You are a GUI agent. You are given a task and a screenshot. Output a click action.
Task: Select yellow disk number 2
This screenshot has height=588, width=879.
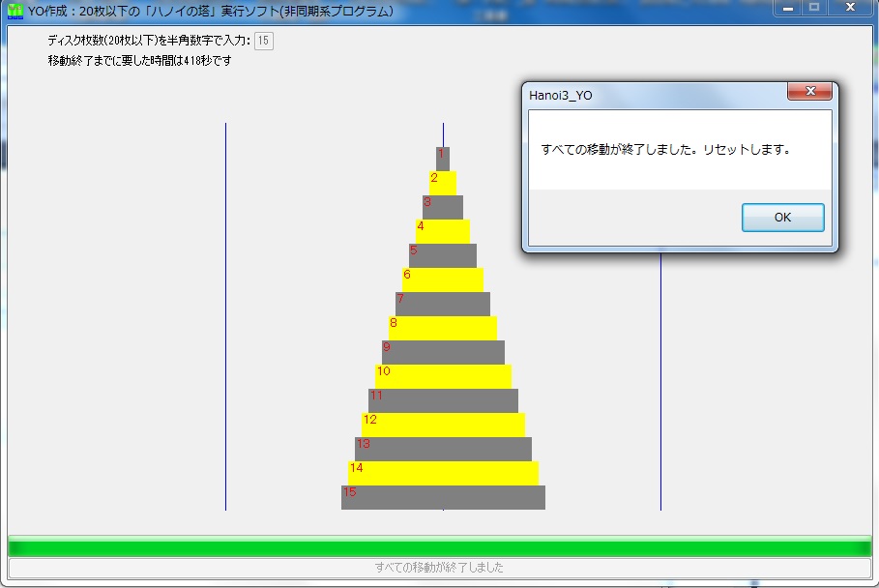tap(443, 183)
